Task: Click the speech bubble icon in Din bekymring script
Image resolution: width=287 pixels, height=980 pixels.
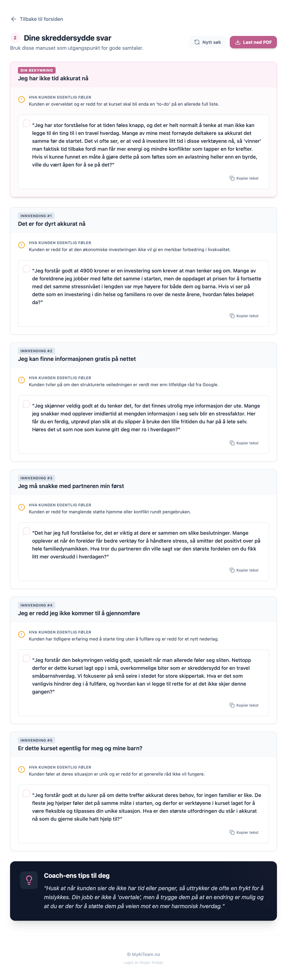Action: [26, 123]
